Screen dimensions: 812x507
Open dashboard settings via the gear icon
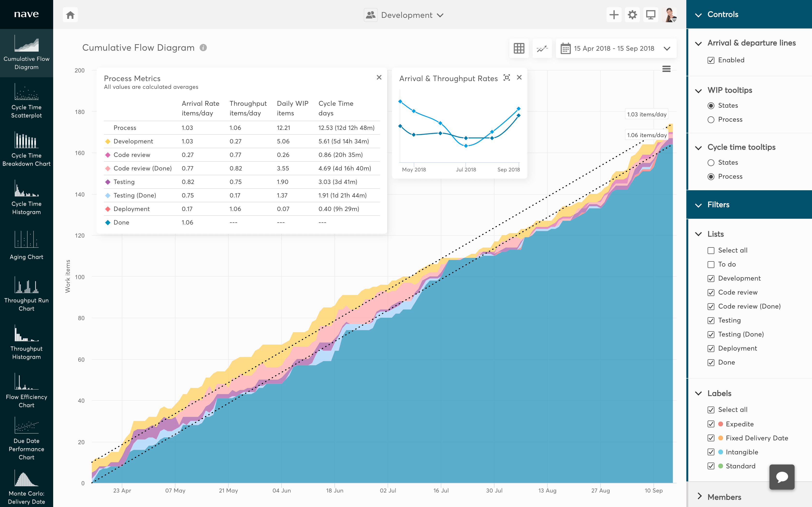pyautogui.click(x=632, y=15)
